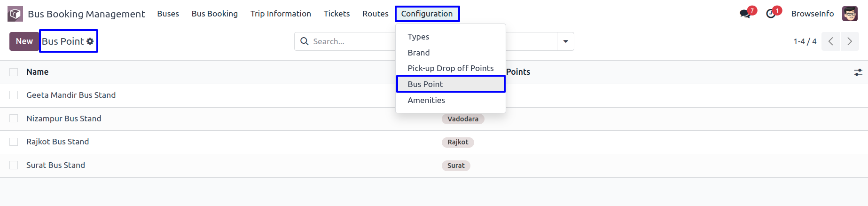
Task: Go to the next page arrow
Action: [850, 41]
